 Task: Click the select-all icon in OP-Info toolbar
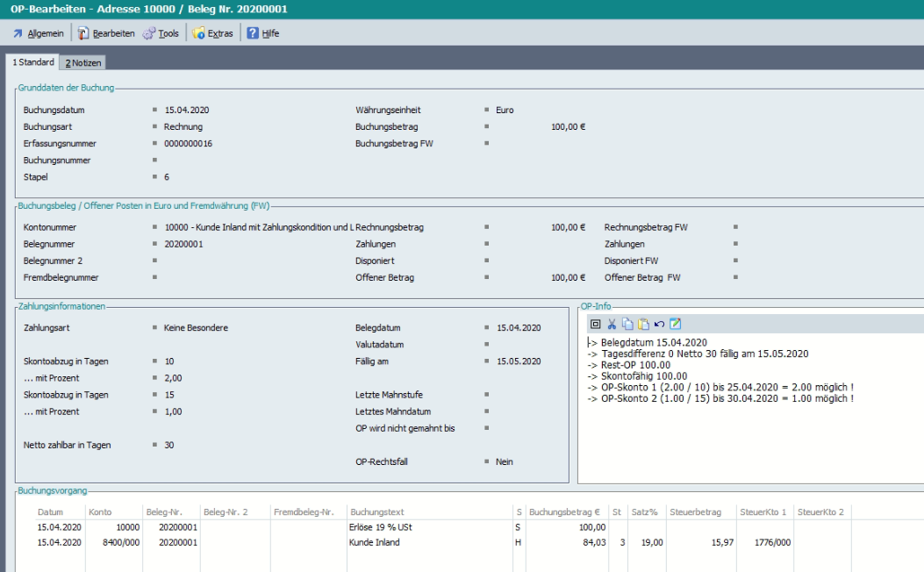(596, 324)
